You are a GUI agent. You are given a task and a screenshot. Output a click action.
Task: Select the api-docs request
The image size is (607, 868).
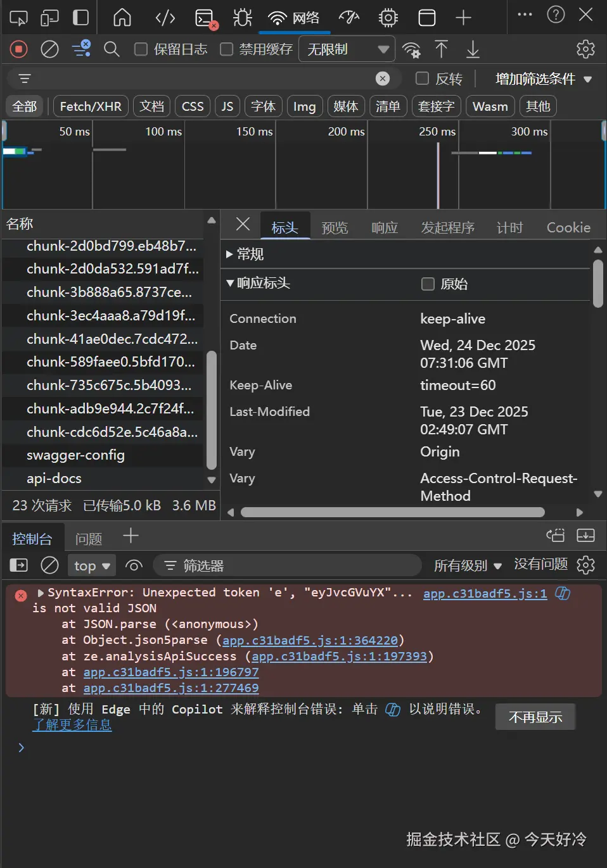103,479
